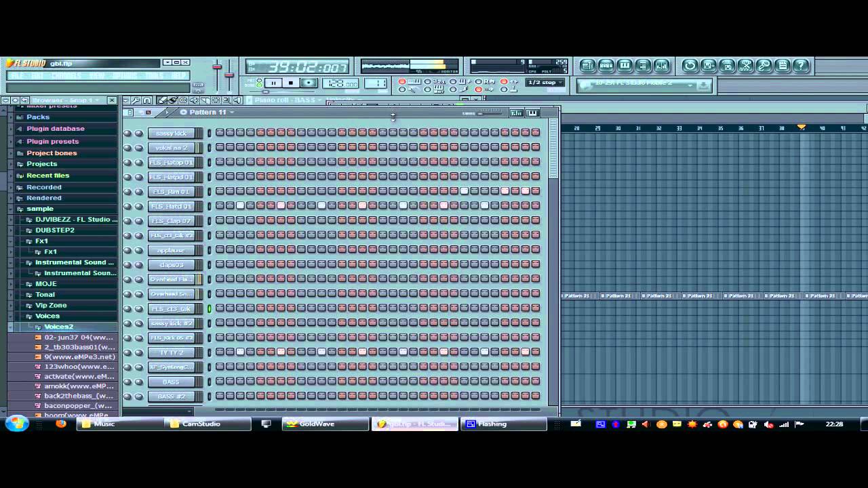
Task: Adjust the master pitch slider
Action: click(229, 73)
